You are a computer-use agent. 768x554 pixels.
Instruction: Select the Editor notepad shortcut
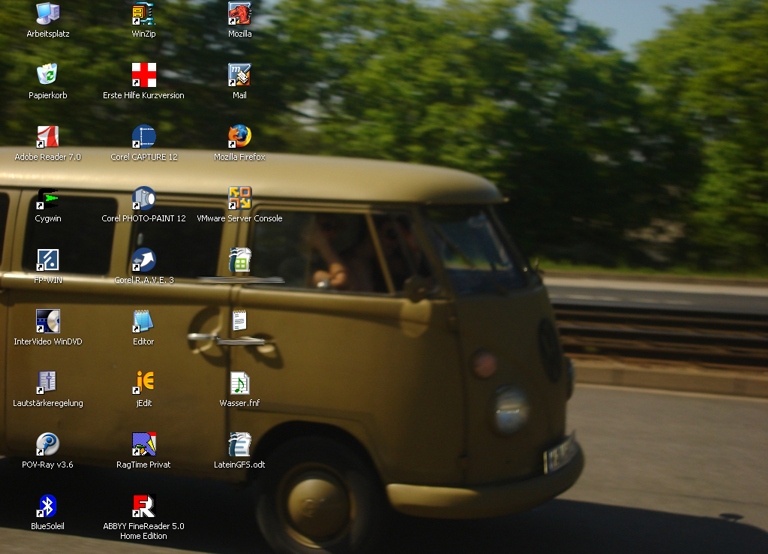[x=144, y=322]
